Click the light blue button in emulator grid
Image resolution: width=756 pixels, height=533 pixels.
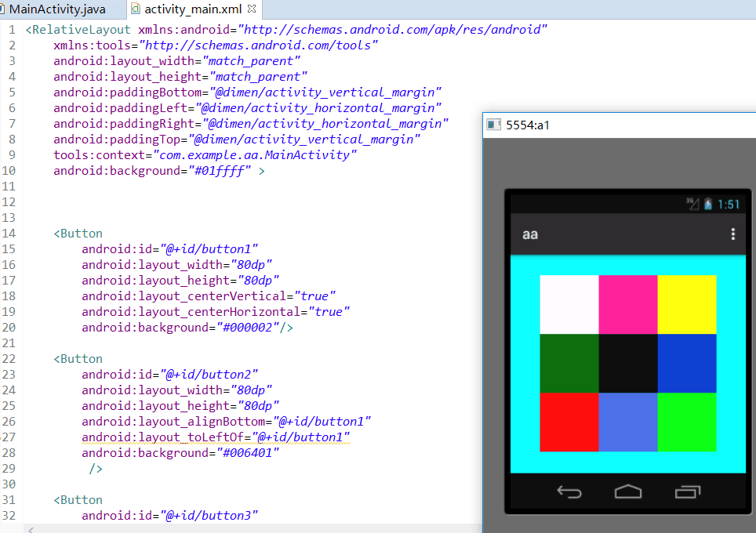pos(628,422)
